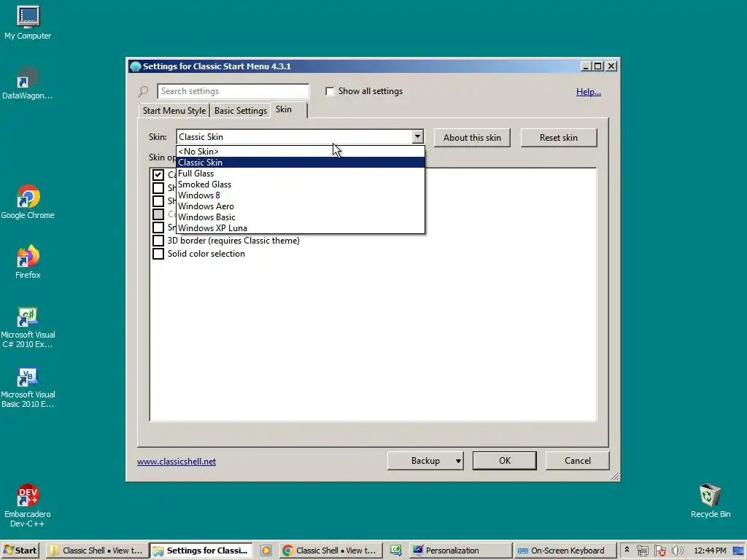Switch to Chrome Classic Shell taskbar item
Viewport: 747px width, 560px height.
(x=330, y=551)
